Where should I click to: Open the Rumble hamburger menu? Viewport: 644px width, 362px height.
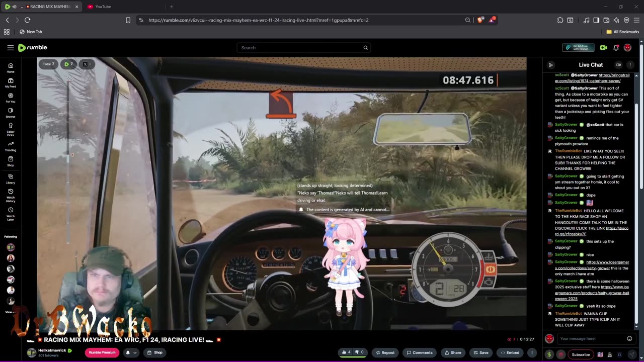(10, 48)
